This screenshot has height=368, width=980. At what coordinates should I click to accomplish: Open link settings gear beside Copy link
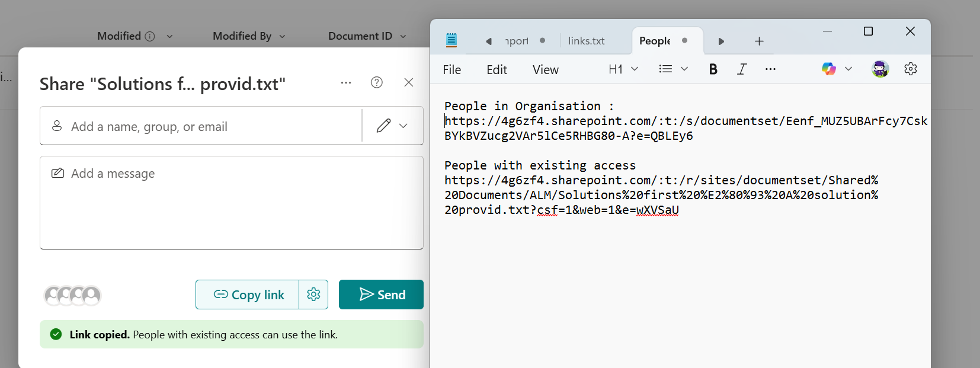pos(313,295)
